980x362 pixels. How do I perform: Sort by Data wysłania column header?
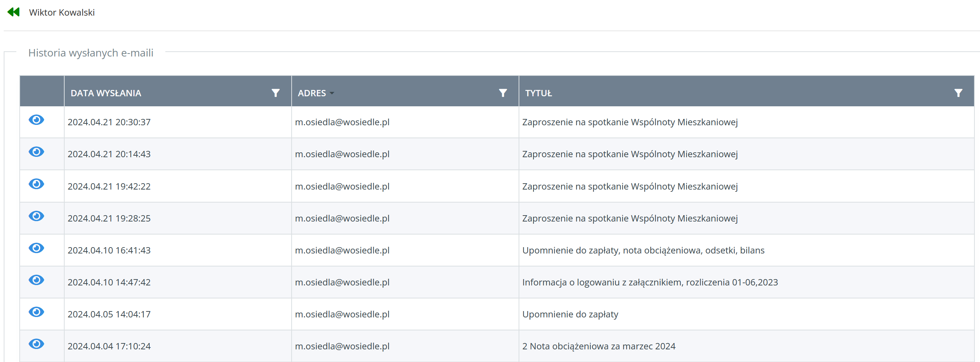(106, 93)
